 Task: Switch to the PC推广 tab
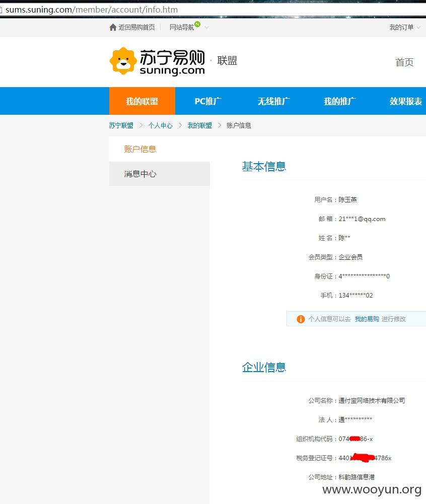point(208,101)
